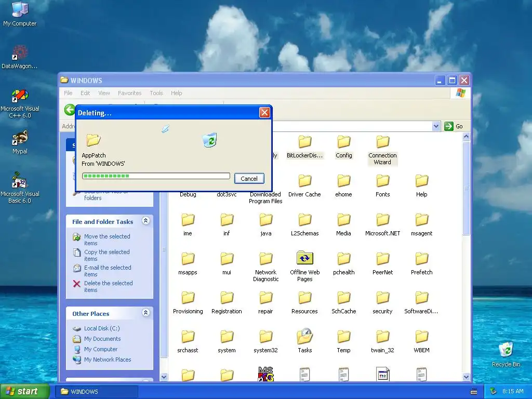Click Copy the selected items

[107, 255]
